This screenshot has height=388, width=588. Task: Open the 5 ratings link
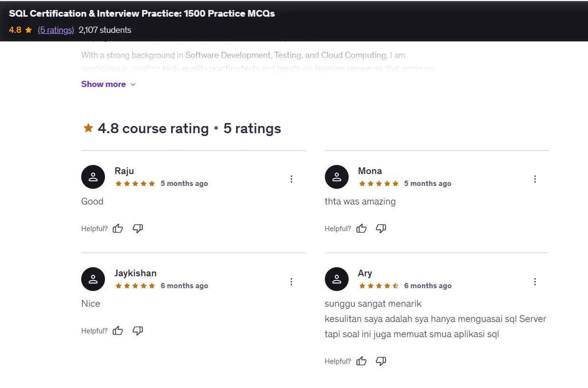pos(55,29)
